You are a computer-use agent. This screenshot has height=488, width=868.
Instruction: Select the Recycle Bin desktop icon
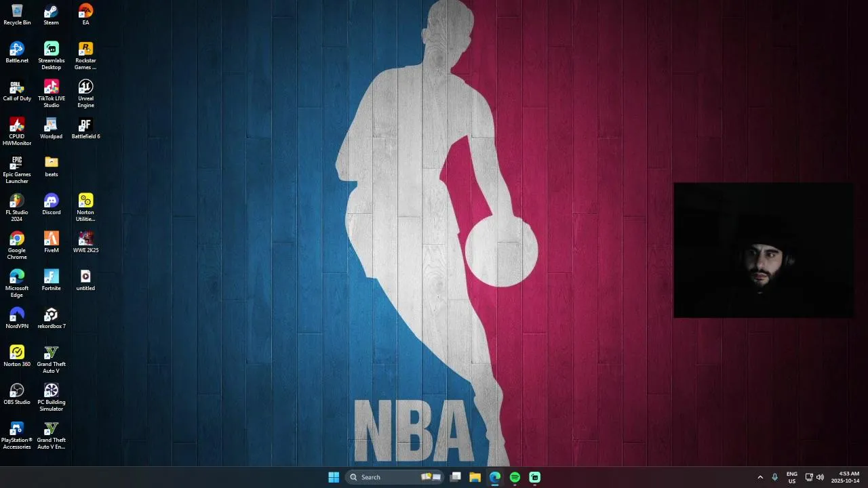17,15
